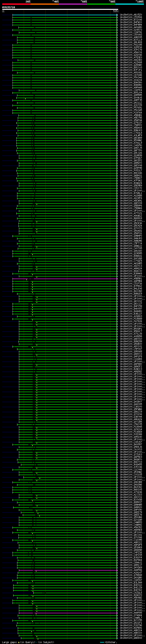Open hit UniRef100_B2WCC3
Screen dimensions: 146x644
(131, 369)
